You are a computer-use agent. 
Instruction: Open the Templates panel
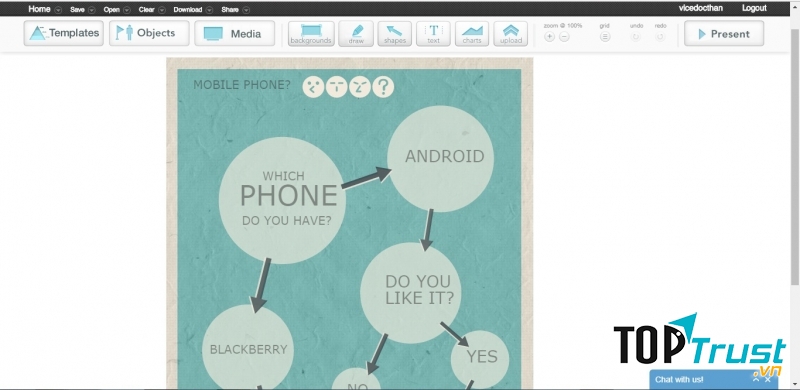coord(64,33)
